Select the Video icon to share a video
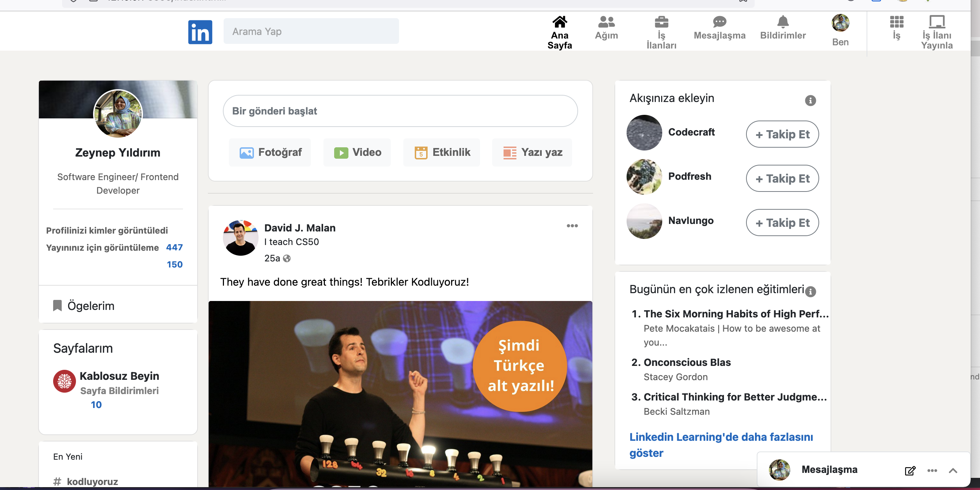The width and height of the screenshot is (980, 490). pos(342,152)
